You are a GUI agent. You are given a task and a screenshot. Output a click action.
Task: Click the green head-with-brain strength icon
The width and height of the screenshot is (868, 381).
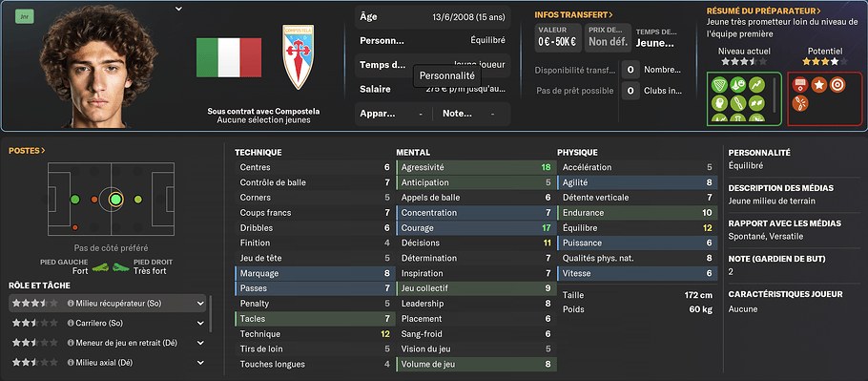(719, 103)
